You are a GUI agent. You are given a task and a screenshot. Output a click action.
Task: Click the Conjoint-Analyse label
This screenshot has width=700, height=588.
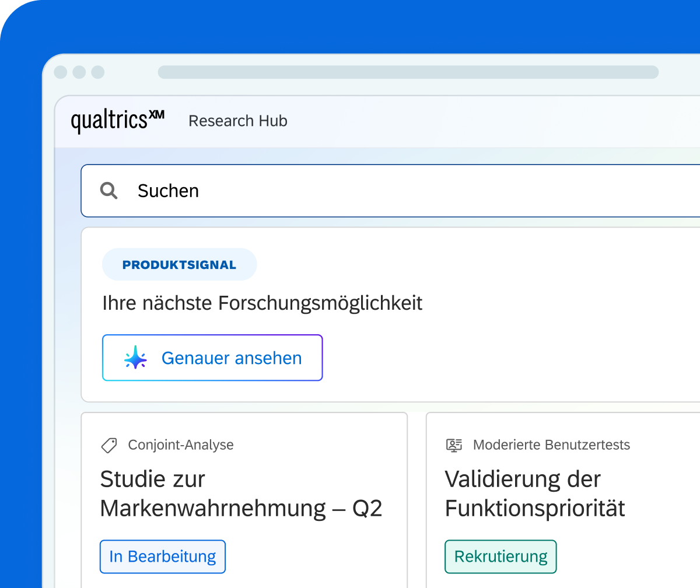[x=181, y=445]
